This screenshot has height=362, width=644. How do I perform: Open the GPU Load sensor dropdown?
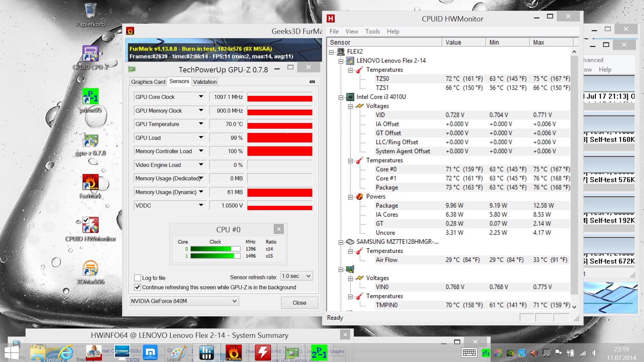[201, 137]
